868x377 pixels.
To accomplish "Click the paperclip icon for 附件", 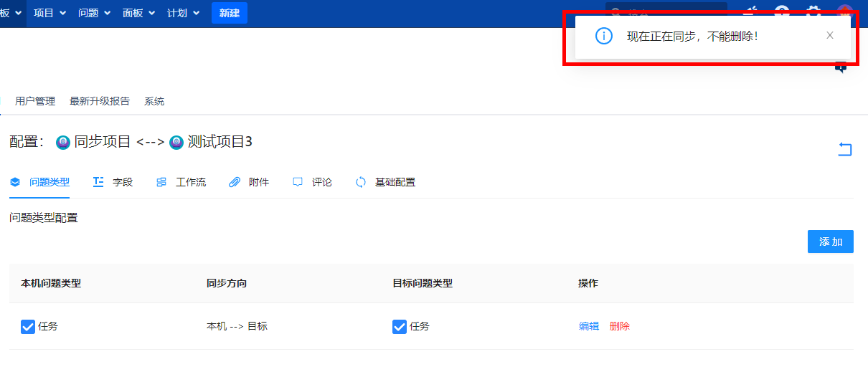I will 235,182.
